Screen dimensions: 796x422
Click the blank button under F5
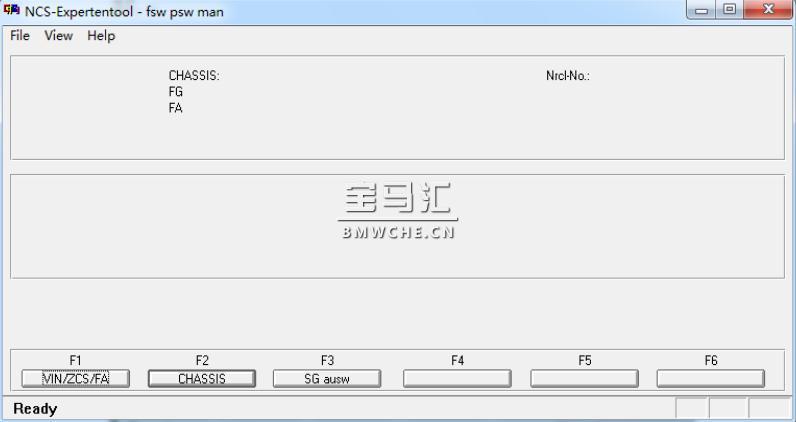click(584, 379)
